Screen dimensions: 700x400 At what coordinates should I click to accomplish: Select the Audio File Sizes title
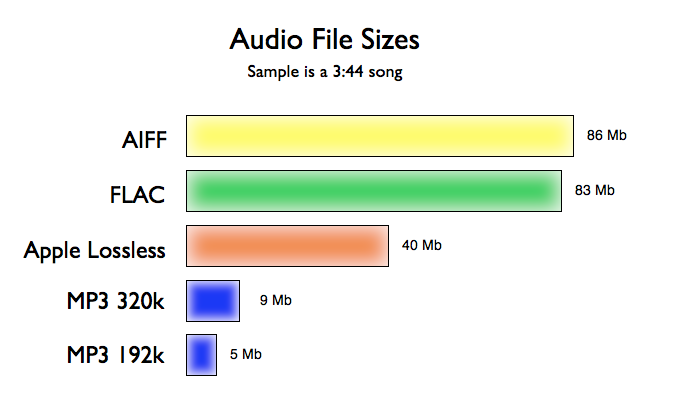[325, 39]
